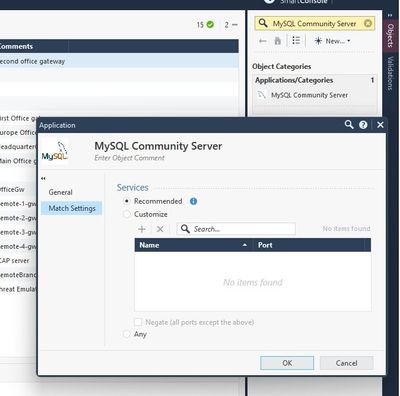The image size is (400, 396).
Task: Click search icon in Application dialog title
Action: [x=349, y=125]
